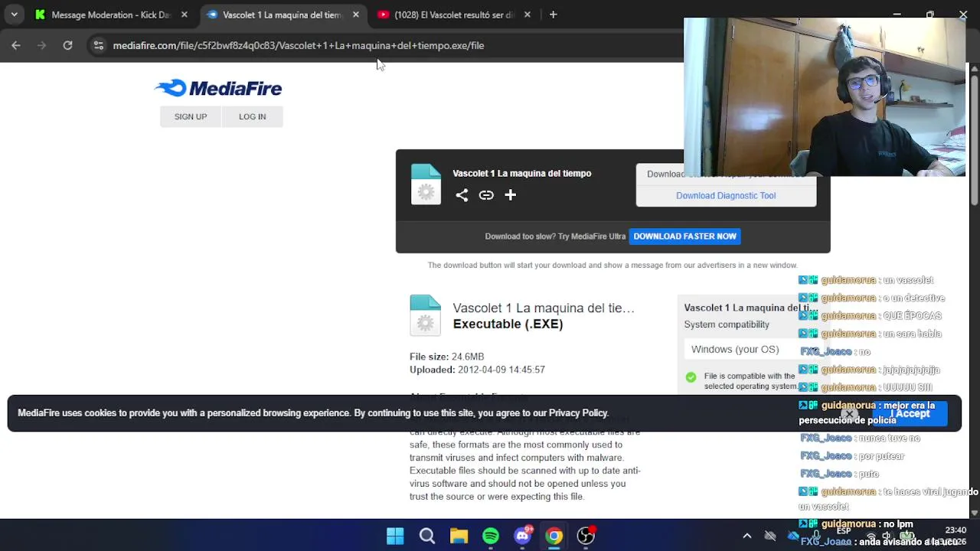
Task: Click the Chrome taskbar icon
Action: [554, 536]
